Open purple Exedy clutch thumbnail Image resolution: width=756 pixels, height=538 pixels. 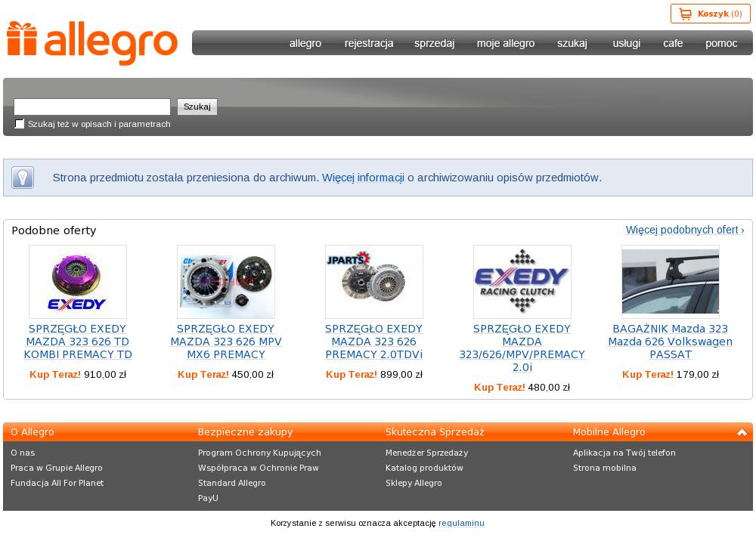click(x=78, y=282)
